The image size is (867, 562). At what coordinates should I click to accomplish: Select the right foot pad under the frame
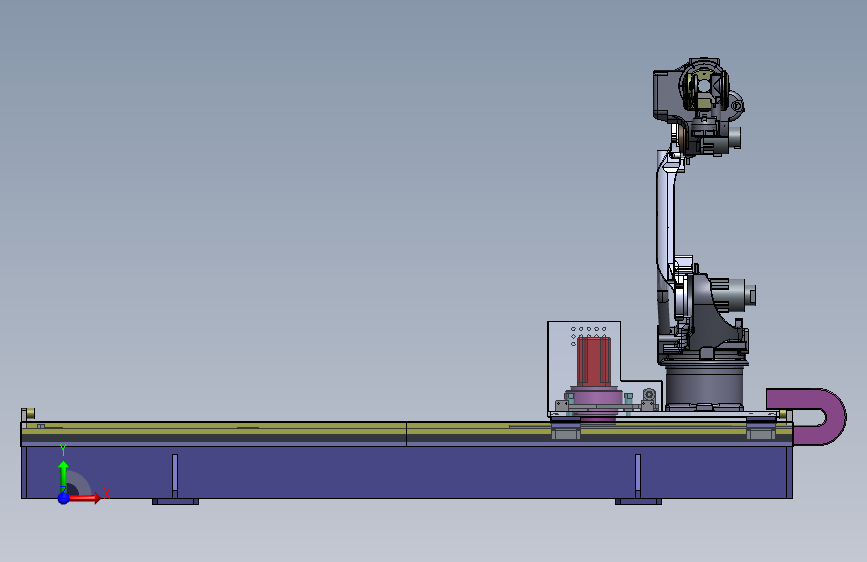click(x=638, y=501)
